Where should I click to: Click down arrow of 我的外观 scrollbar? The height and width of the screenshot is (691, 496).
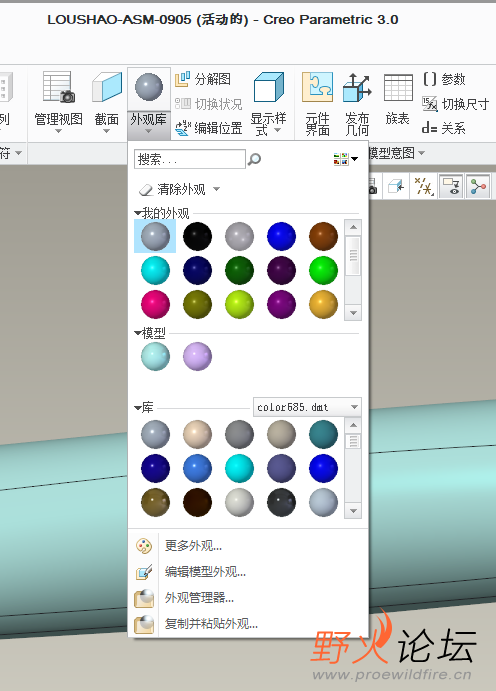(353, 313)
